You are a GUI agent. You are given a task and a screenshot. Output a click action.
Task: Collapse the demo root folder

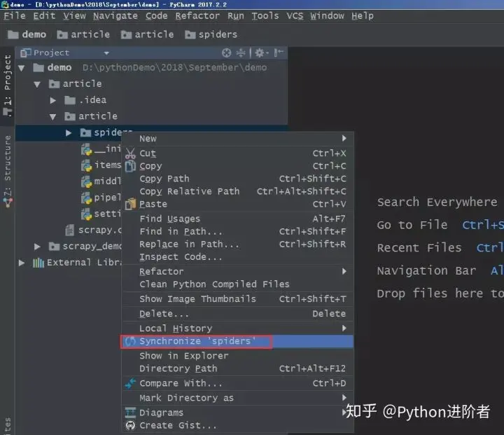tap(22, 68)
